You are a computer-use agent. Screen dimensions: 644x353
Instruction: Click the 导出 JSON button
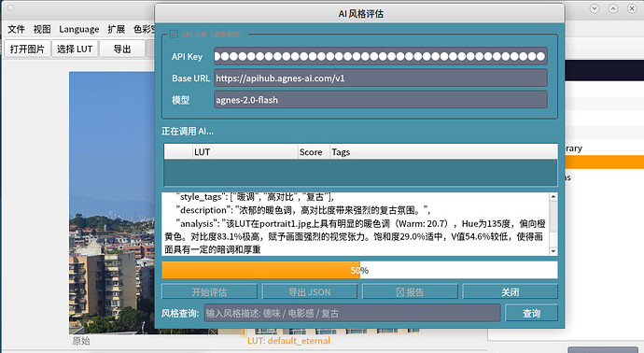coord(309,291)
